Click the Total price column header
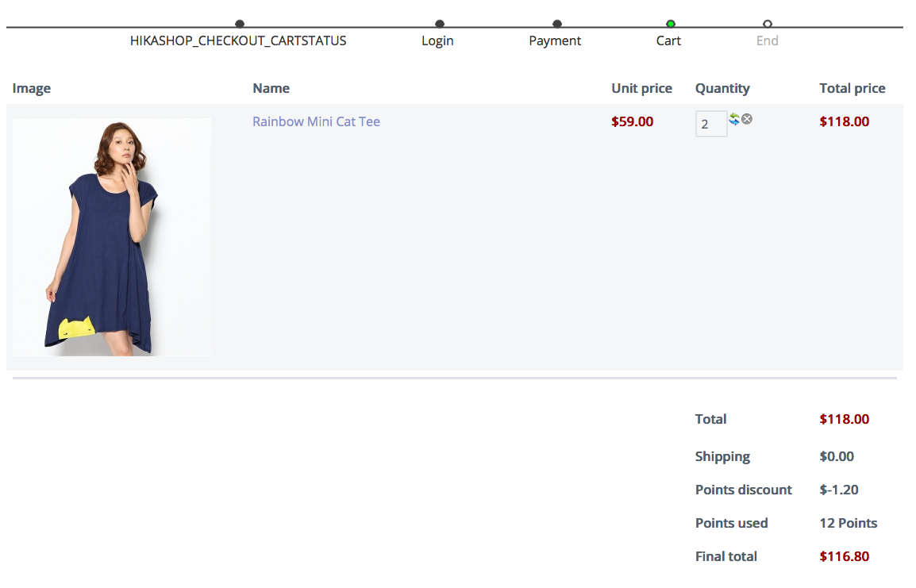Screen dimensions: 916x588 pyautogui.click(x=852, y=88)
